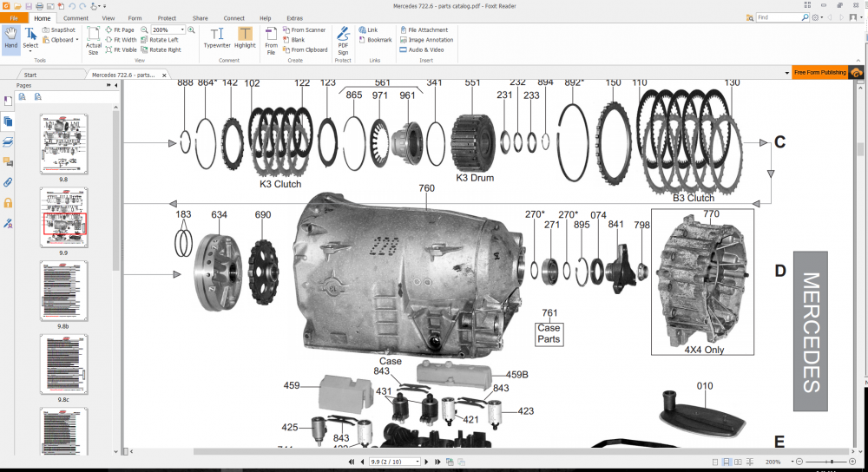Open the 200% zoom level dropdown

pyautogui.click(x=182, y=29)
